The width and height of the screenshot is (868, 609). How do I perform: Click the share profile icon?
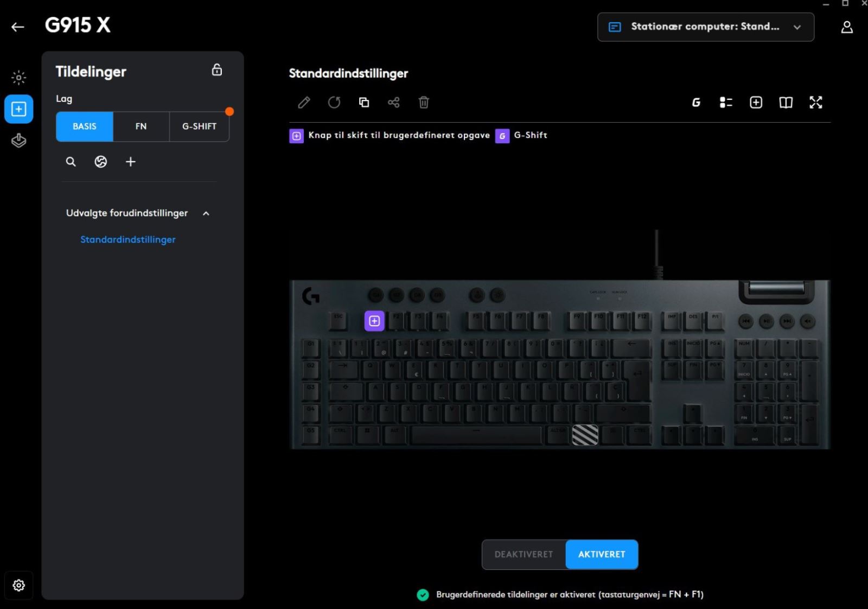coord(394,103)
